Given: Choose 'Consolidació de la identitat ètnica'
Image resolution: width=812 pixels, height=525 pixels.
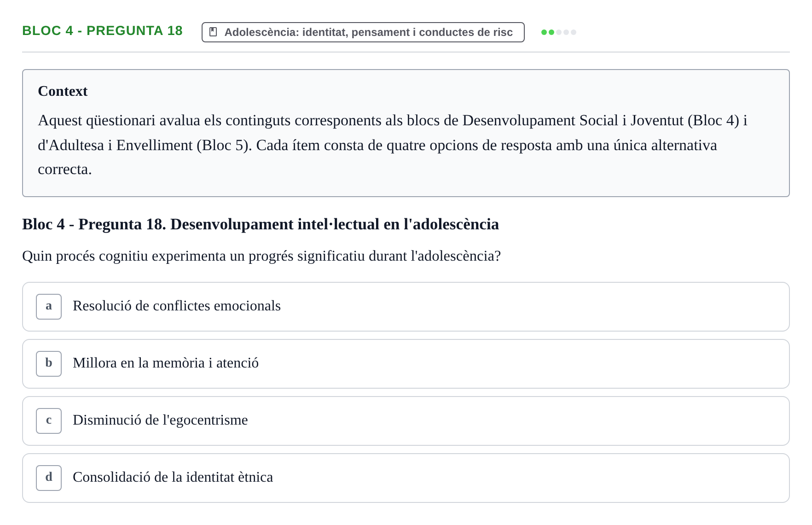Looking at the screenshot, I should tap(406, 478).
